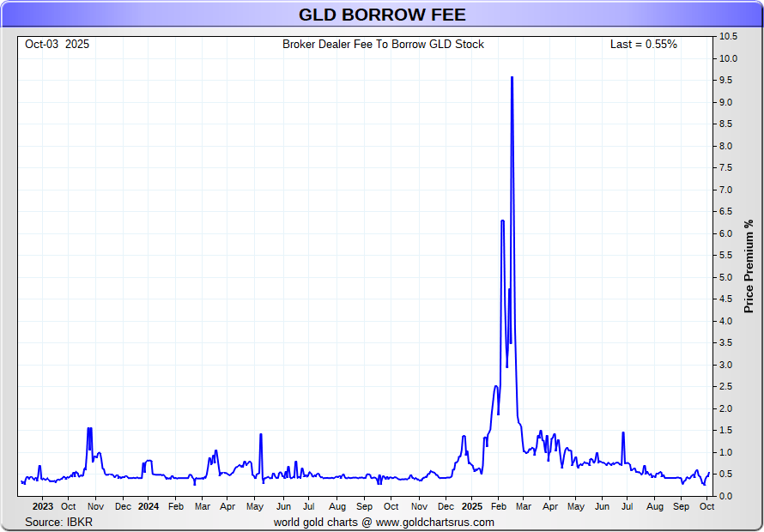Click the 2024 x-axis year label
The image size is (764, 532).
point(149,506)
